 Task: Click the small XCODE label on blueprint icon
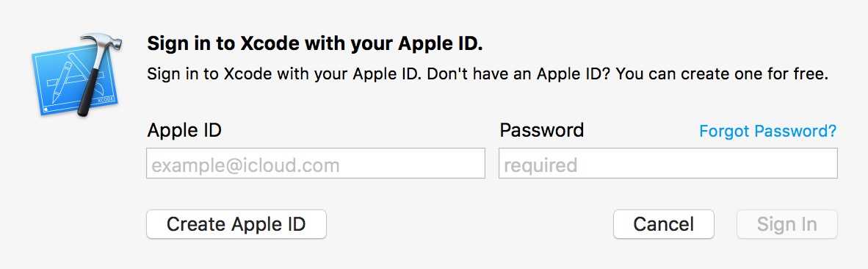tap(104, 100)
